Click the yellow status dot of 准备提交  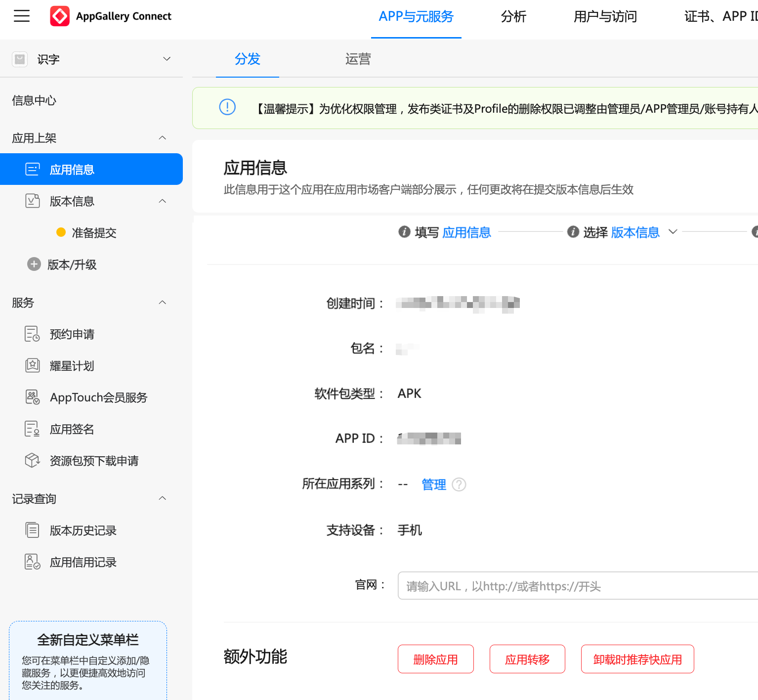coord(61,232)
